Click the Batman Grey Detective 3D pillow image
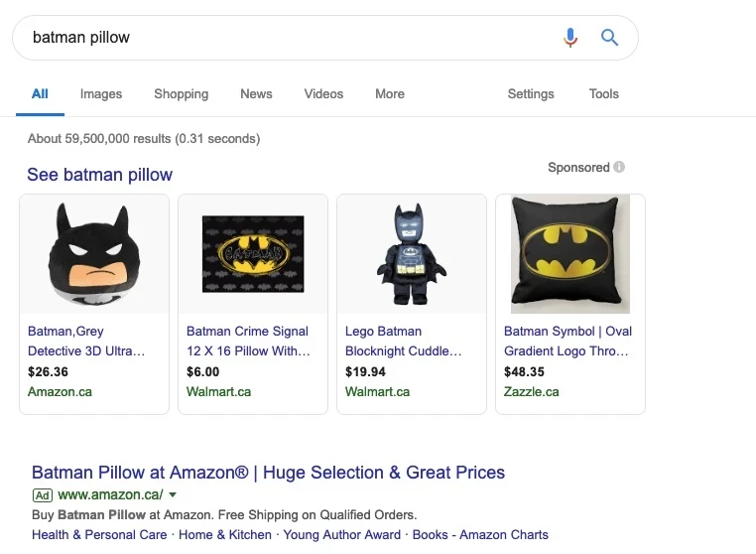The height and width of the screenshot is (554, 756). pyautogui.click(x=94, y=254)
